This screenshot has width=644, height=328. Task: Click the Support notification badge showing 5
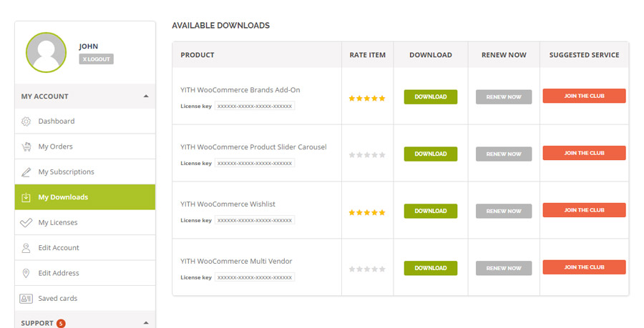point(61,324)
